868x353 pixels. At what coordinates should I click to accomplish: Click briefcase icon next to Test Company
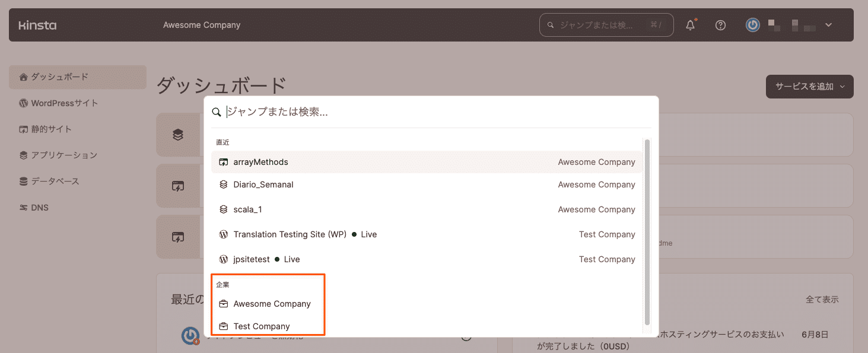pos(224,326)
